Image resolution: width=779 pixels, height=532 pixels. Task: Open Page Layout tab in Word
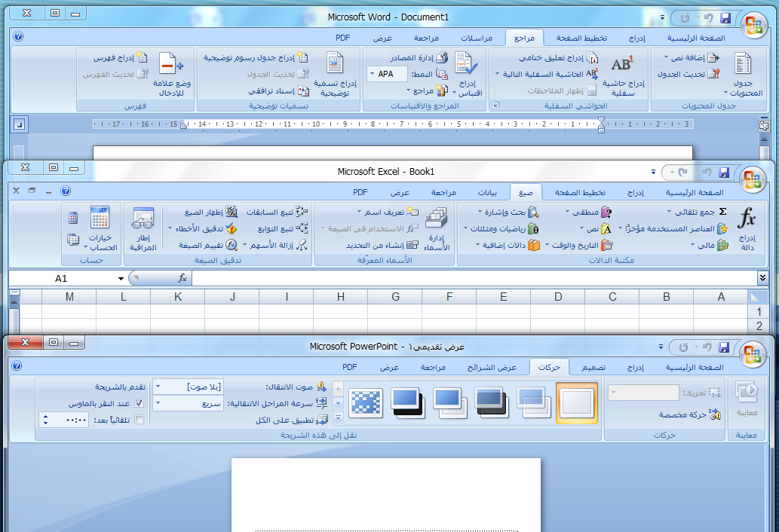pyautogui.click(x=581, y=38)
